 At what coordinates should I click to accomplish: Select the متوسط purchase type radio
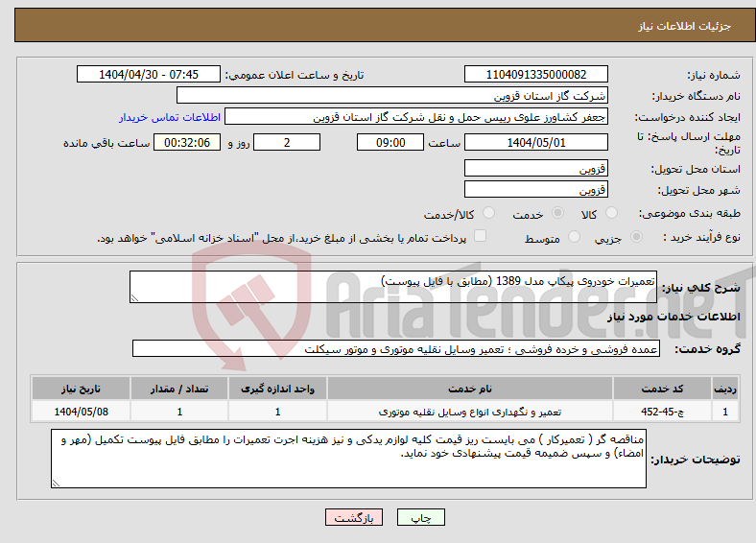coord(574,237)
